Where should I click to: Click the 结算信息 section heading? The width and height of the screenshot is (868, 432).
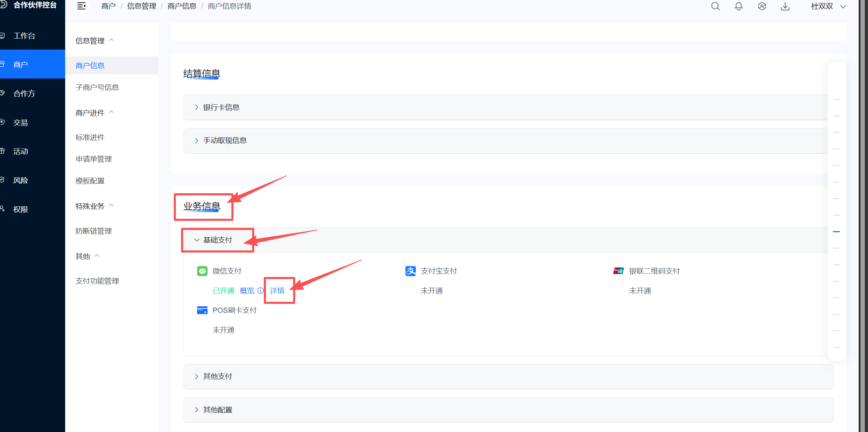coord(202,73)
